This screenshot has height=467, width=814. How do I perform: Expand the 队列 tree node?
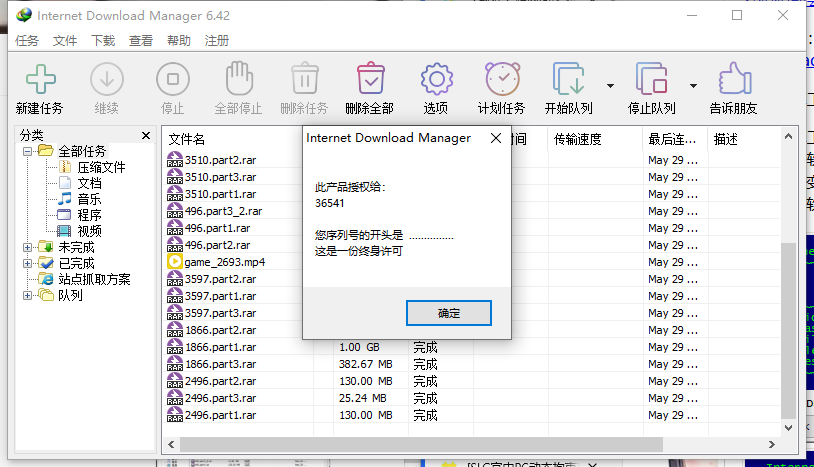(28, 296)
